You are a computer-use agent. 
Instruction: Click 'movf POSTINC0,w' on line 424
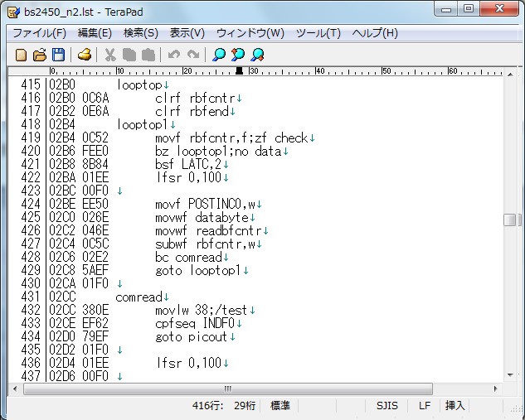[x=205, y=204]
